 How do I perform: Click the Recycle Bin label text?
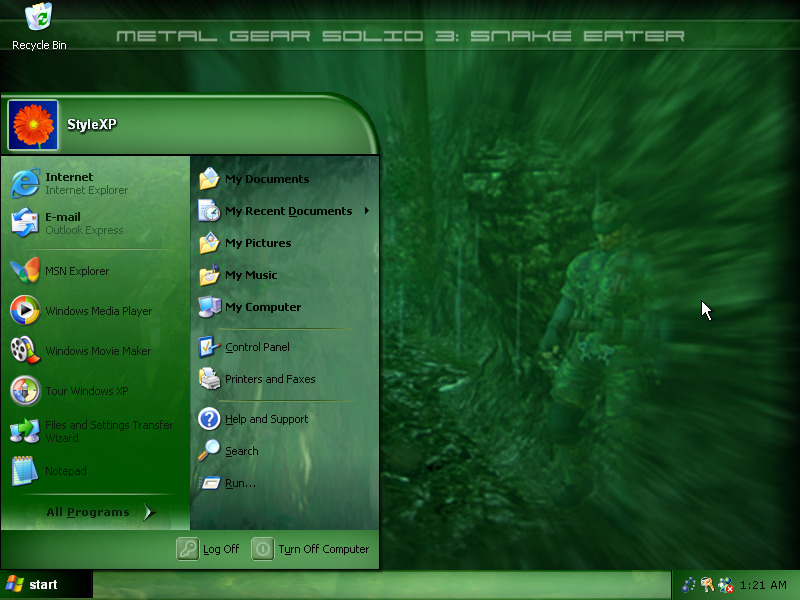39,45
